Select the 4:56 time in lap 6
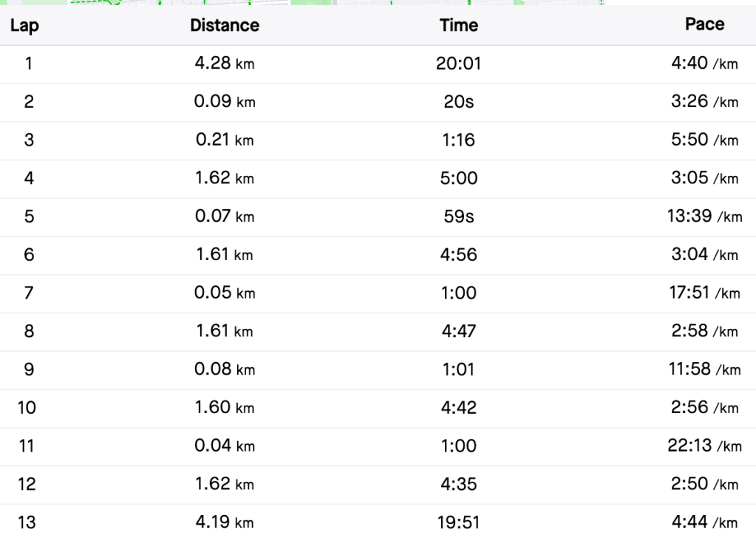This screenshot has height=538, width=756. pyautogui.click(x=458, y=255)
